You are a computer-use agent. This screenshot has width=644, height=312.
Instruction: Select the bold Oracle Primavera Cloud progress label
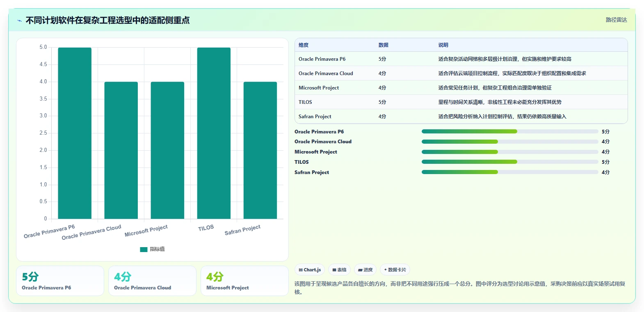323,142
